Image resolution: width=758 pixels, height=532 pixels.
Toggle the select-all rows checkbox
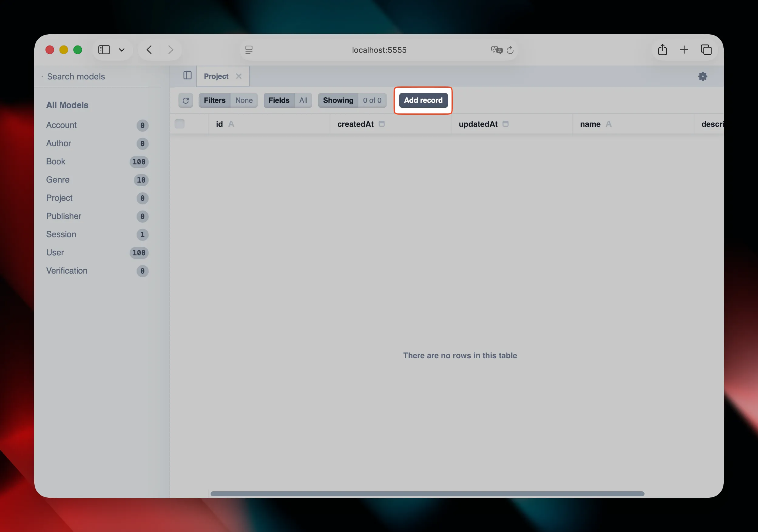coord(180,123)
